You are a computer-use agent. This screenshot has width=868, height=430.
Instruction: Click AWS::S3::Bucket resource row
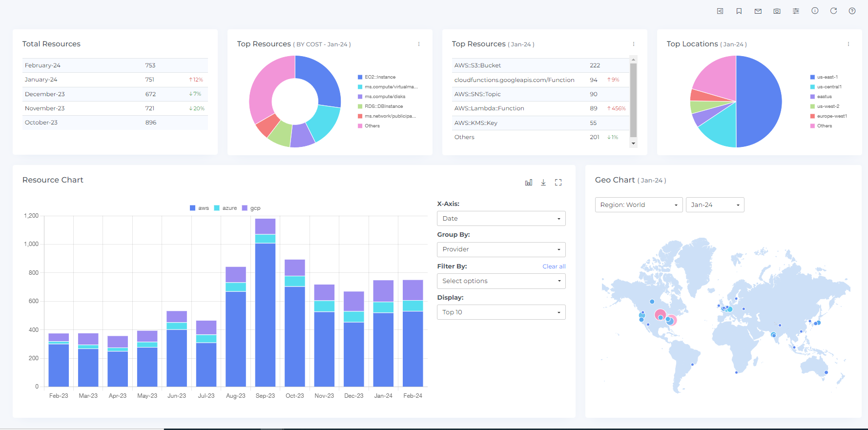(x=540, y=65)
